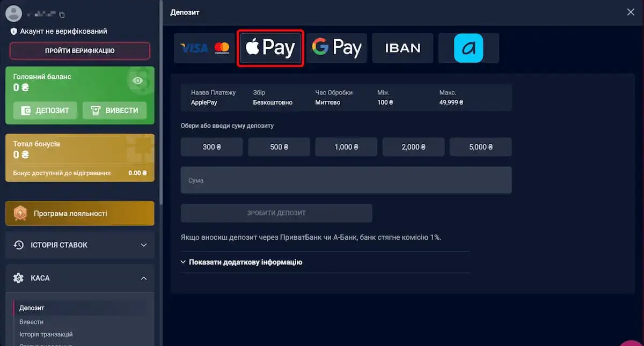Image resolution: width=644 pixels, height=346 pixels.
Task: Click the ВИВЕСТИ withdraw button
Action: pyautogui.click(x=115, y=111)
